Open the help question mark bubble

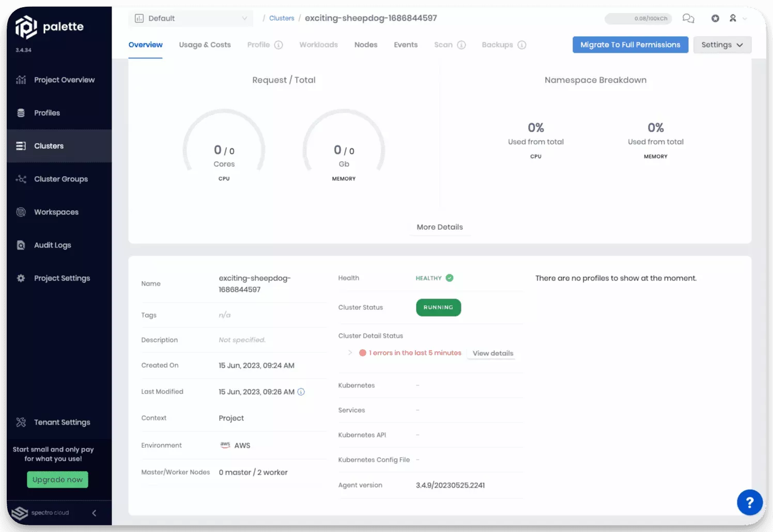coord(750,502)
